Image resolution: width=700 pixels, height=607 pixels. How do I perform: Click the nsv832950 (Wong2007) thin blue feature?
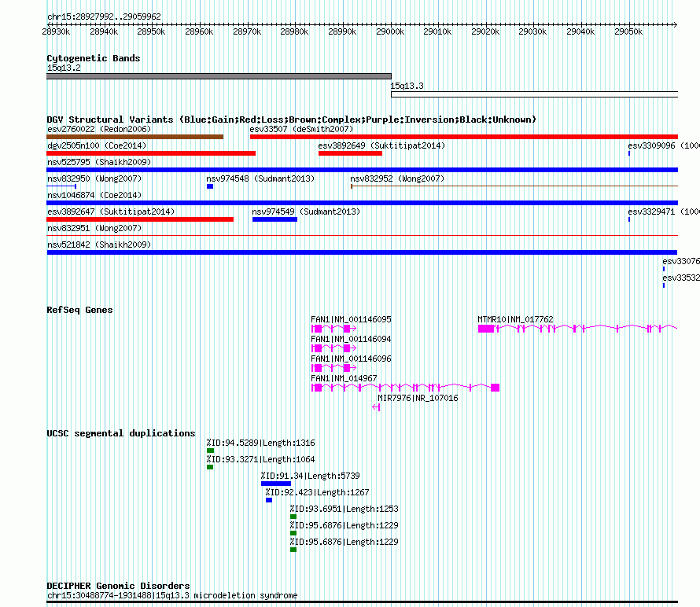61,186
